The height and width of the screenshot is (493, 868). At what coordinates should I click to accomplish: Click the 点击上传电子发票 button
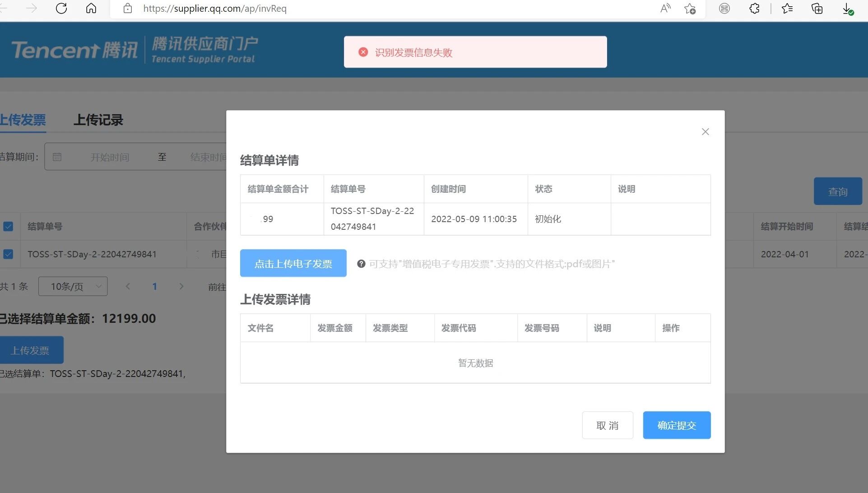293,263
